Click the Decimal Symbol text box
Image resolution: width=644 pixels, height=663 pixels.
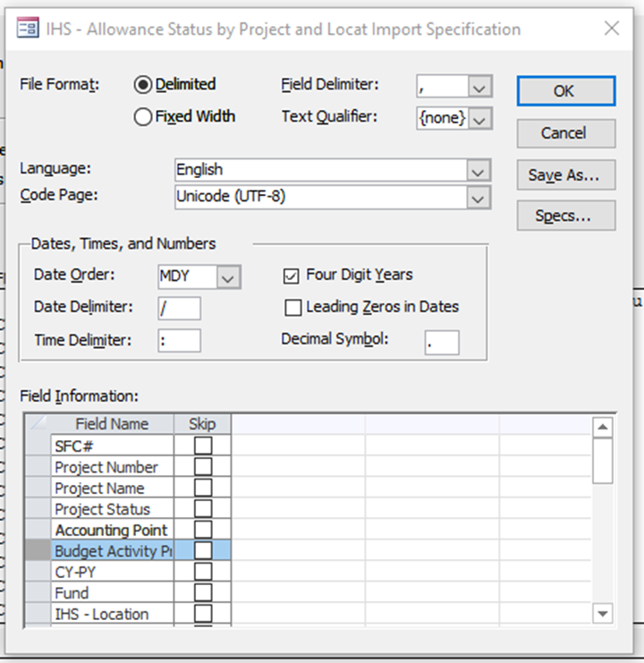tap(442, 342)
